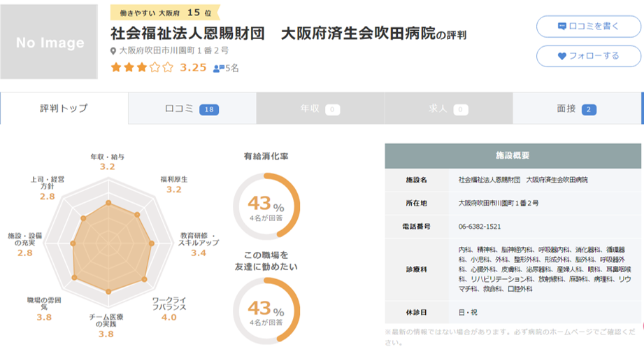
Task: Click the heart icon in フォローする
Action: click(x=561, y=56)
